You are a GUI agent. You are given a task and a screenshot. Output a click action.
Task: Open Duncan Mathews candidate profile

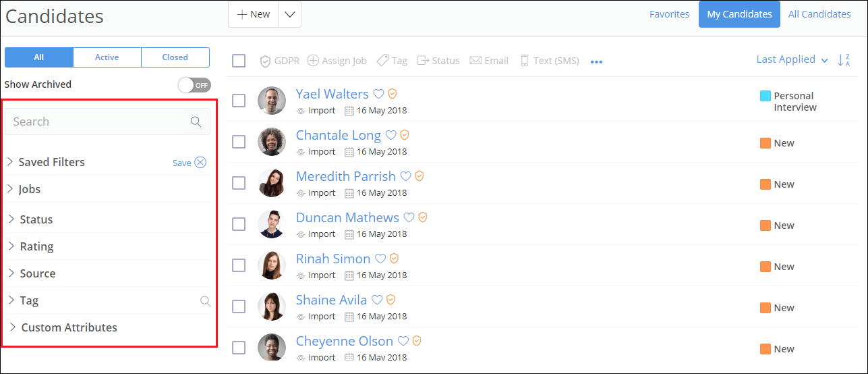click(347, 217)
